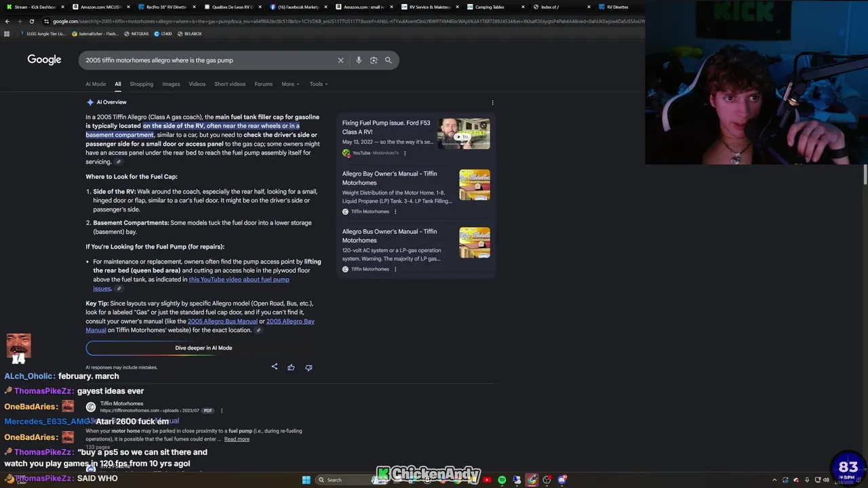The height and width of the screenshot is (488, 868).
Task: Give the AI Overview a thumbs down
Action: point(309,367)
